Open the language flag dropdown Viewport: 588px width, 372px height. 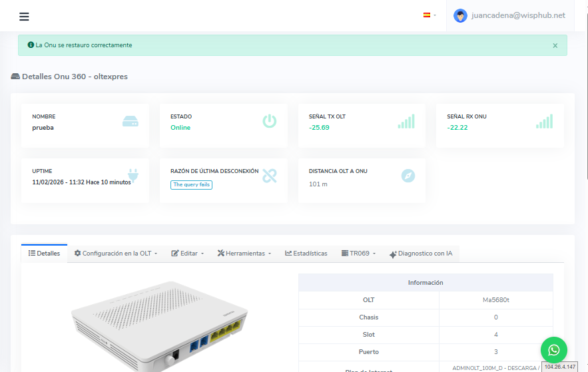point(430,15)
